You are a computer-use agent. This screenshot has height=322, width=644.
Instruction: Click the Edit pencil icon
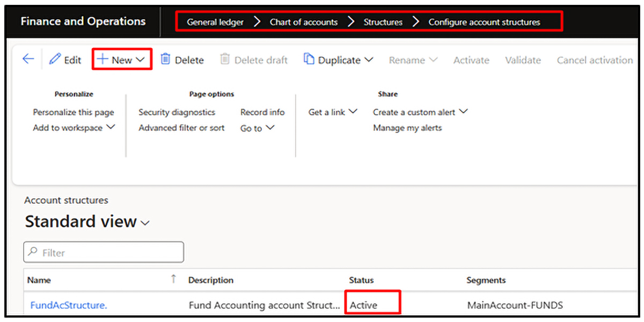(55, 60)
